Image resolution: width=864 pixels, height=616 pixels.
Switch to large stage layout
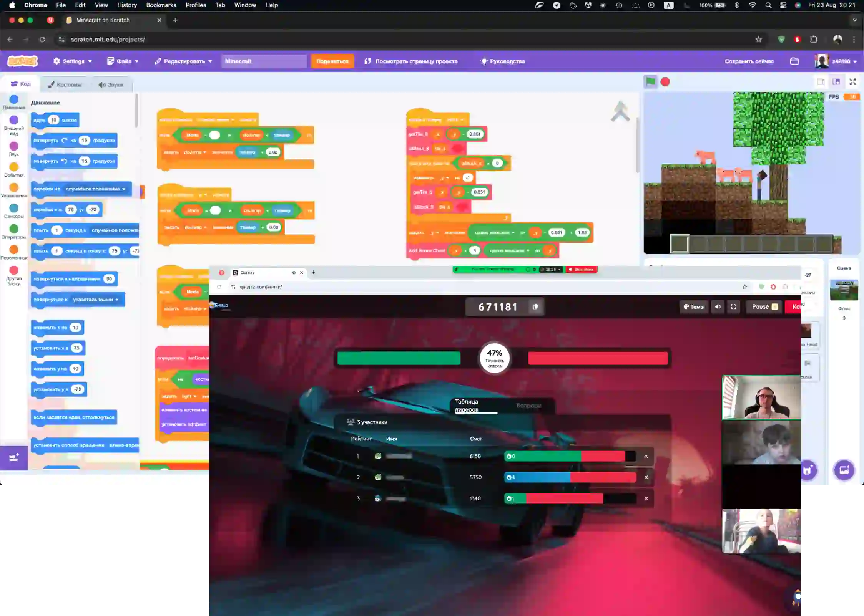836,82
